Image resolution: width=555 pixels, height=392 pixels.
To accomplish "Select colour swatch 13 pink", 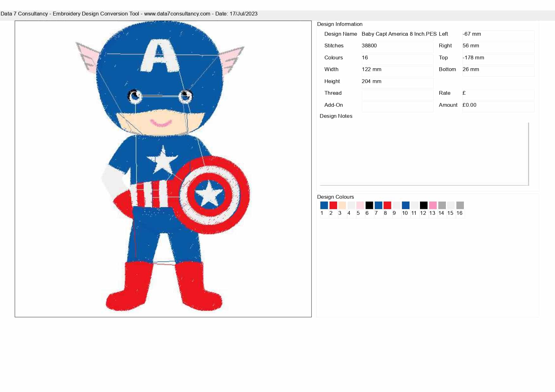I will (x=433, y=205).
